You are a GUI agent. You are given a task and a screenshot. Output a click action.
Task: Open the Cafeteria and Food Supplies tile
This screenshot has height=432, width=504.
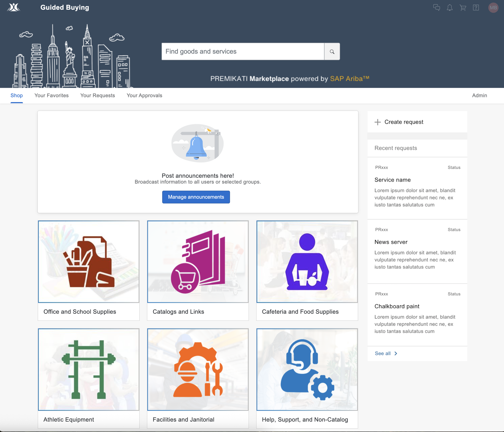307,270
